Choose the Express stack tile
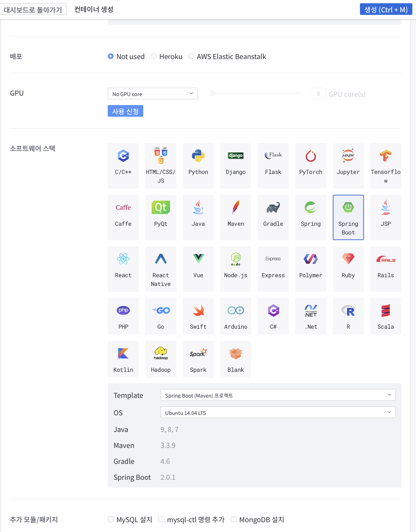 click(x=273, y=269)
